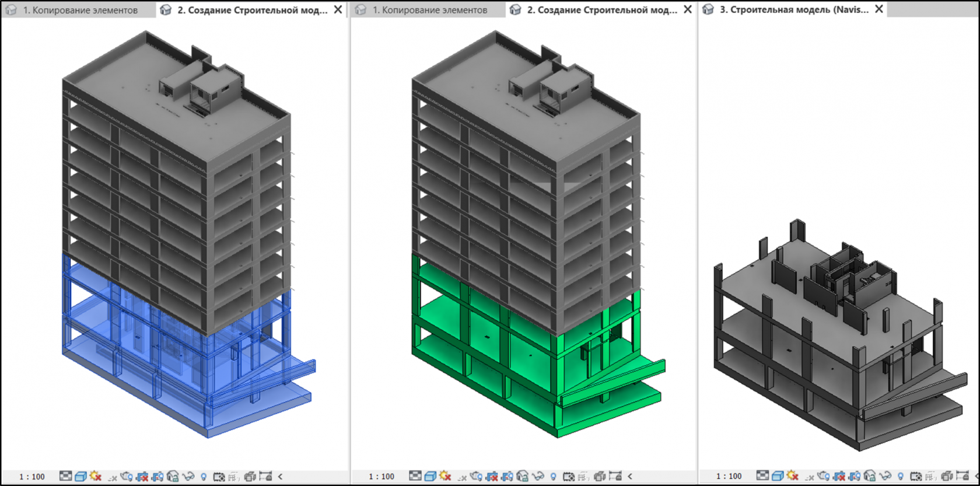Reveal hidden elements lightbulb in blue-model view

[x=204, y=477]
